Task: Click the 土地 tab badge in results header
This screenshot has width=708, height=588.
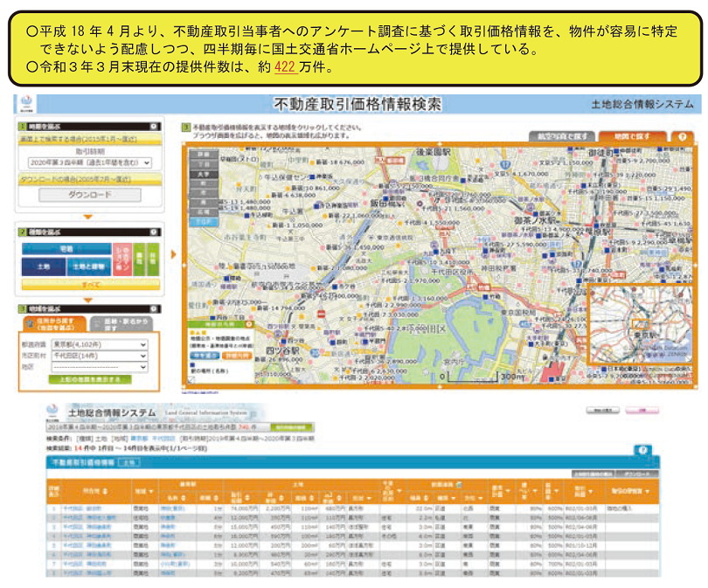Action: pos(129,462)
